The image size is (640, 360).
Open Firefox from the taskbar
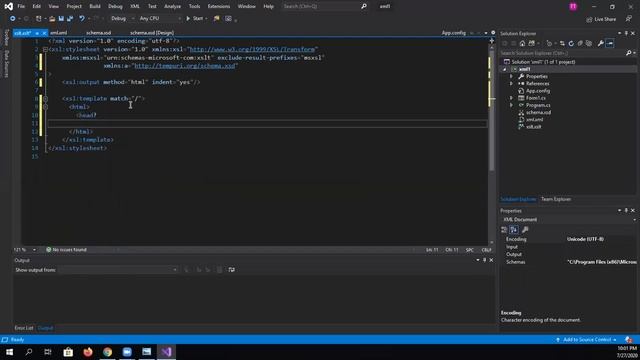tap(88, 352)
